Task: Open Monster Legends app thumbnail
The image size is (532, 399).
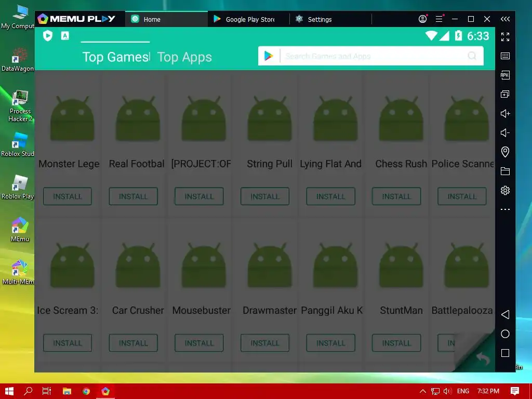Action: (x=72, y=118)
